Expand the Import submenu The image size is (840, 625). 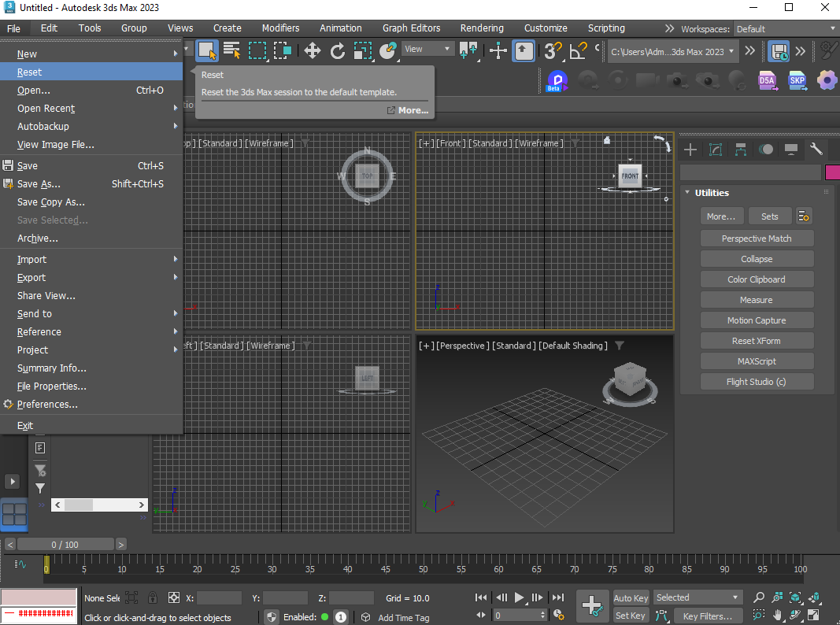[91, 259]
